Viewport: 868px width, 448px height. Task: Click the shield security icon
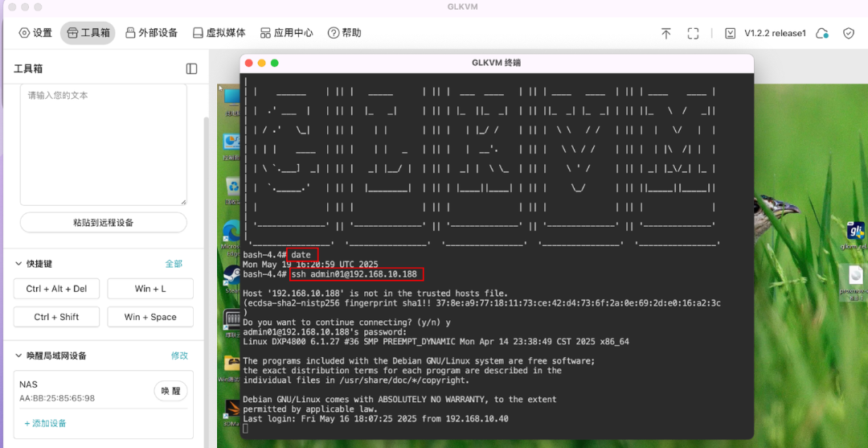pyautogui.click(x=848, y=33)
